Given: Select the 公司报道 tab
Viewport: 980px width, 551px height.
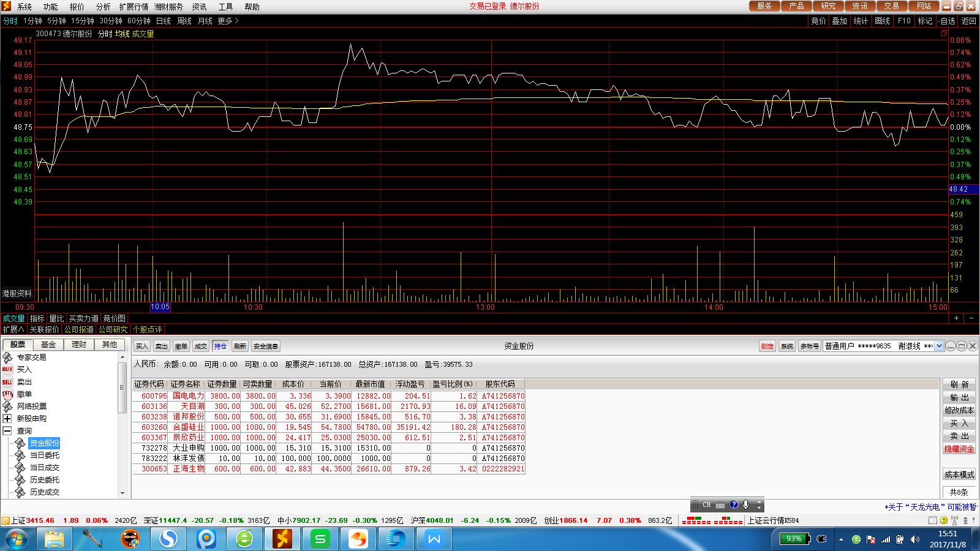Looking at the screenshot, I should click(79, 329).
